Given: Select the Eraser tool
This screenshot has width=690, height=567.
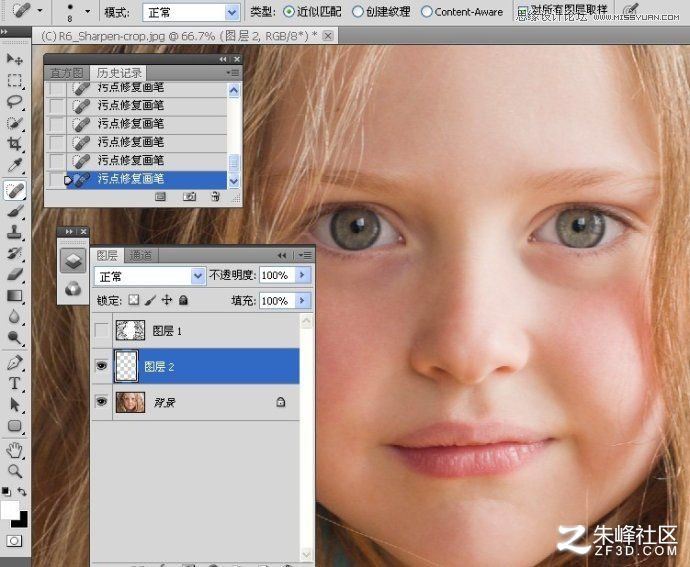Looking at the screenshot, I should click(15, 274).
